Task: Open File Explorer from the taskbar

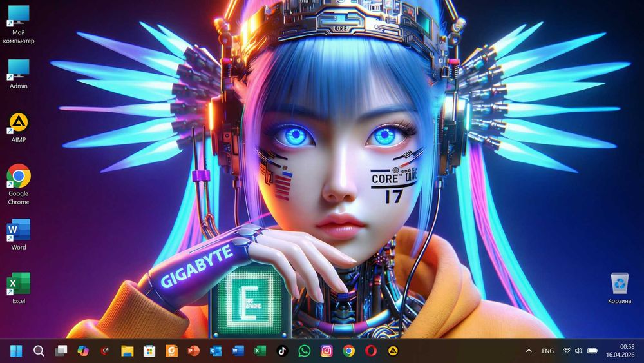Action: pos(128,351)
